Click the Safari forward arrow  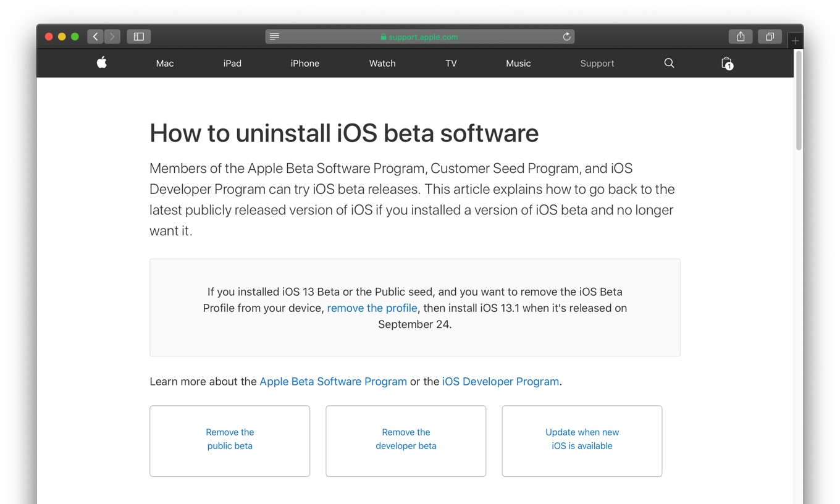coord(112,36)
